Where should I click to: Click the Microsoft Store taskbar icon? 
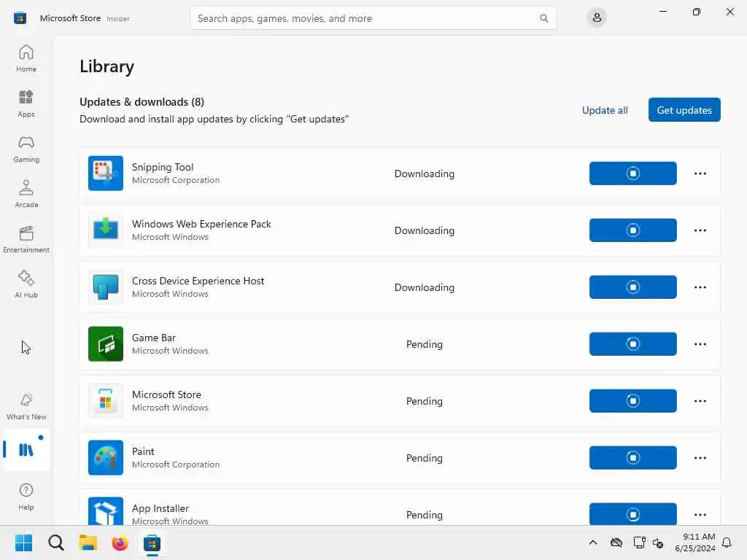(x=152, y=542)
